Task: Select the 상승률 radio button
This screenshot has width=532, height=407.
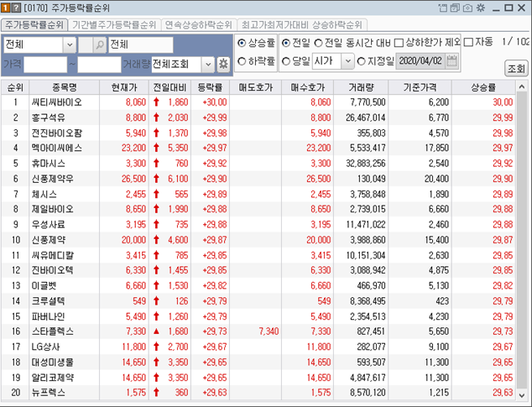Action: coord(242,43)
